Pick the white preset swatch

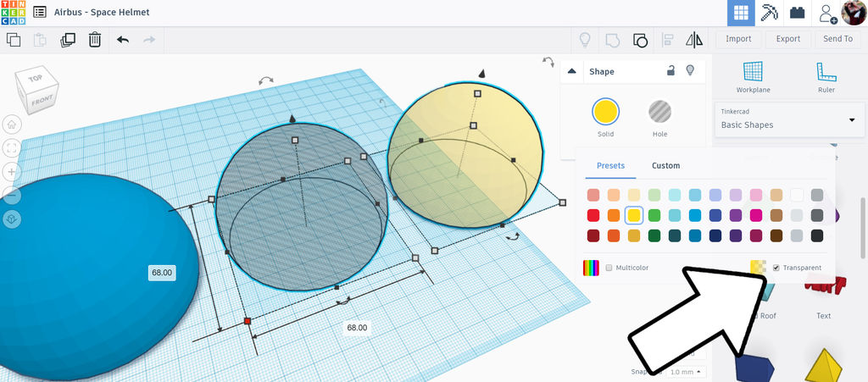797,195
